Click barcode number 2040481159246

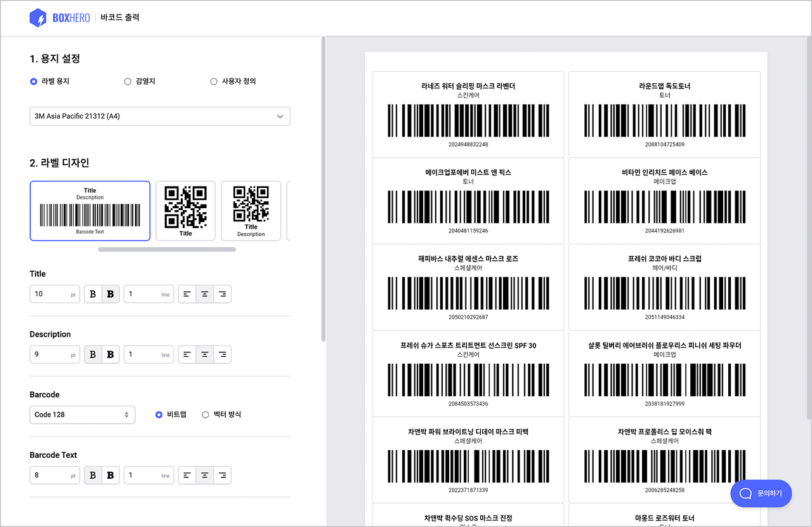[468, 230]
